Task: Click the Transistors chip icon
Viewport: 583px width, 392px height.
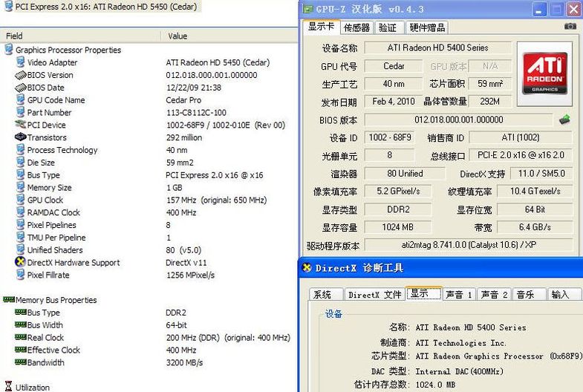Action: coord(21,137)
